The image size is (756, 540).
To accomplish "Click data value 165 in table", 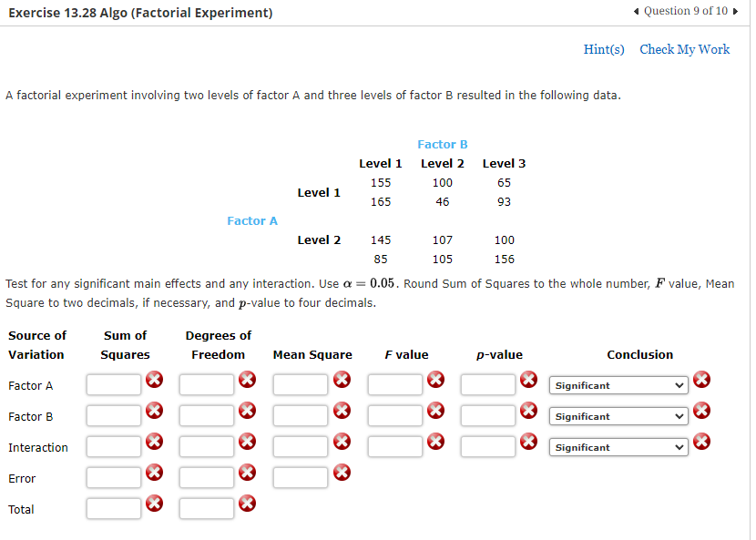I will pos(381,201).
